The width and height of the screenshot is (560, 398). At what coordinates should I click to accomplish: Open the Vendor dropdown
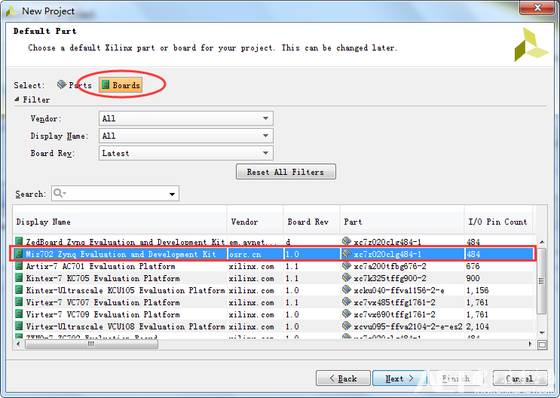point(186,118)
